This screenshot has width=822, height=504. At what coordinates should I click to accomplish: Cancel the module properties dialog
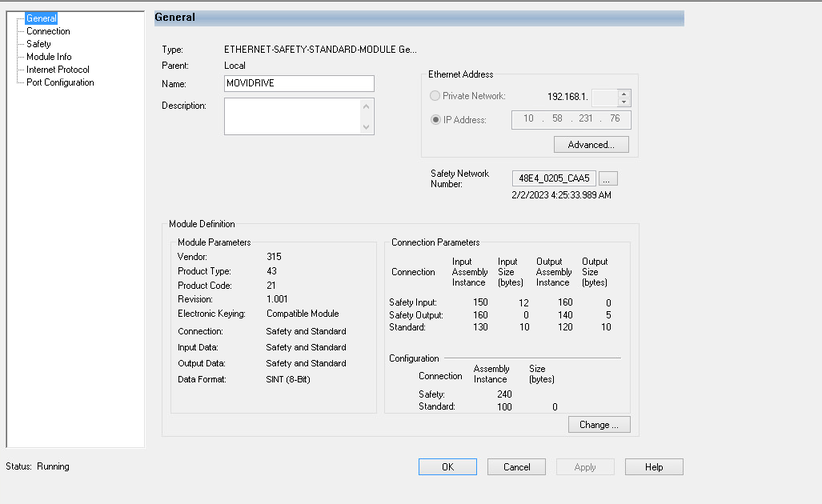516,467
